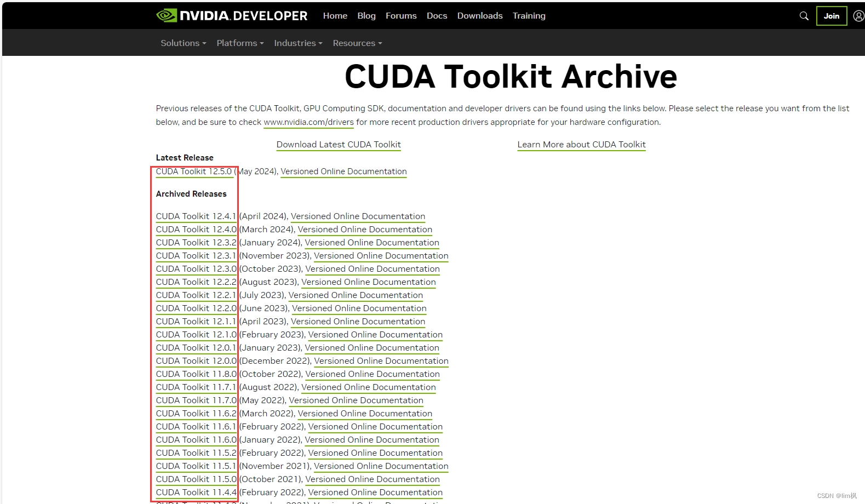This screenshot has height=504, width=865.
Task: Open CUDA Toolkit 11.5.0 link
Action: (196, 479)
